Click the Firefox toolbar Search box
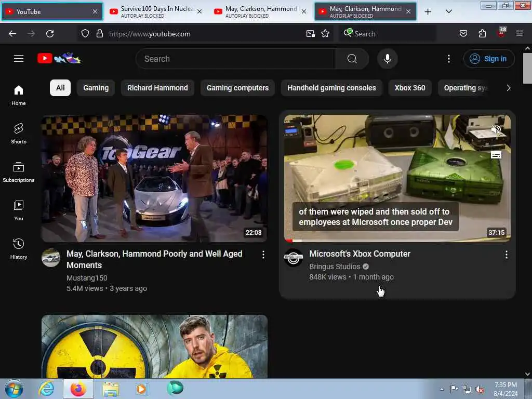This screenshot has height=399, width=532. coord(388,34)
